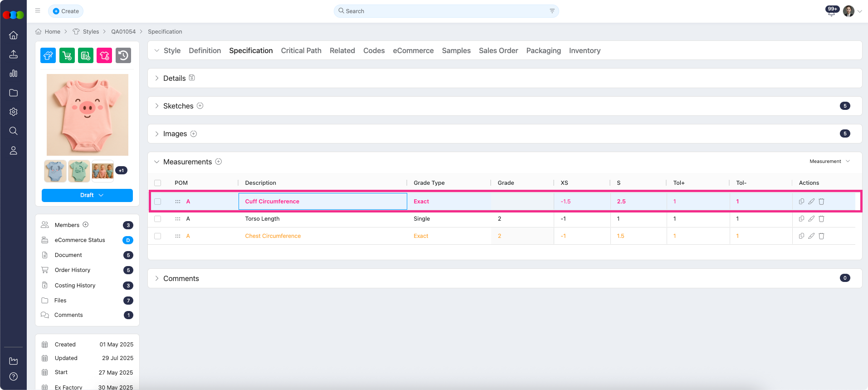The width and height of the screenshot is (868, 390).
Task: Click the gray history clock icon
Action: pyautogui.click(x=123, y=55)
